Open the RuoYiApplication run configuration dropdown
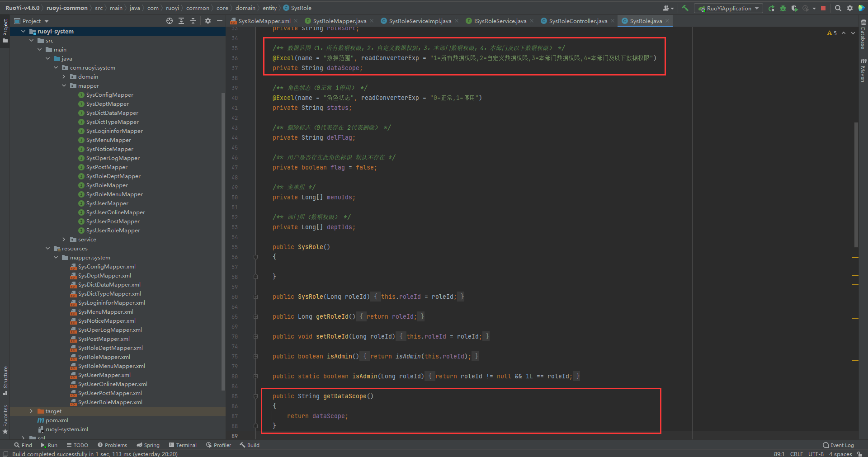The width and height of the screenshot is (868, 457). coord(728,8)
